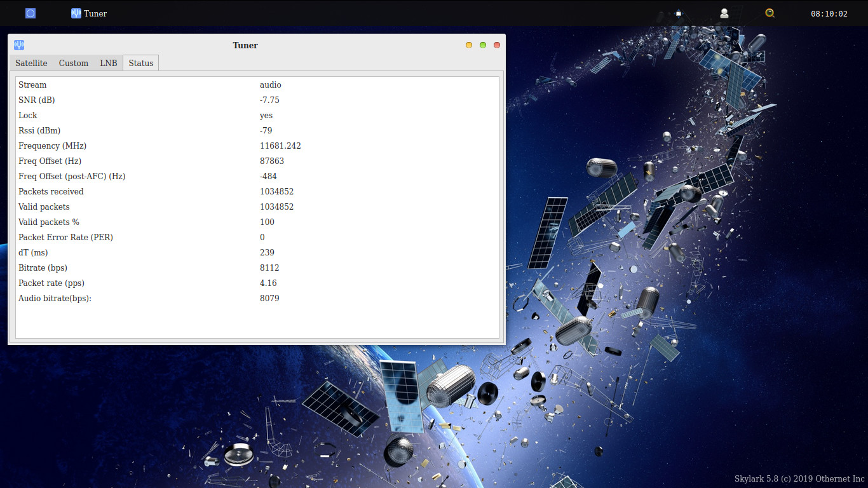Select the bitrate value 8112
868x488 pixels.
tap(269, 268)
